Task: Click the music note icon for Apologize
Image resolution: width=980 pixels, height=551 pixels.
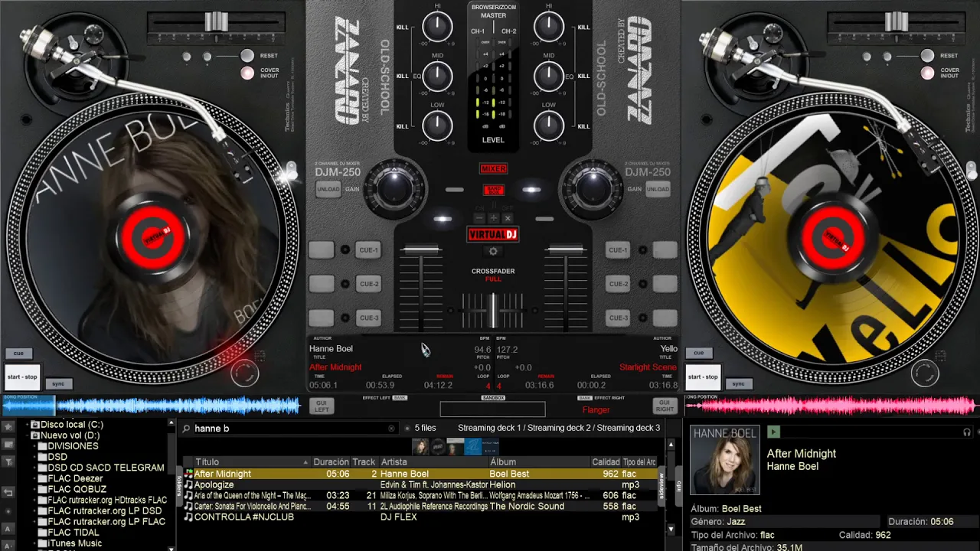Action: pos(188,484)
